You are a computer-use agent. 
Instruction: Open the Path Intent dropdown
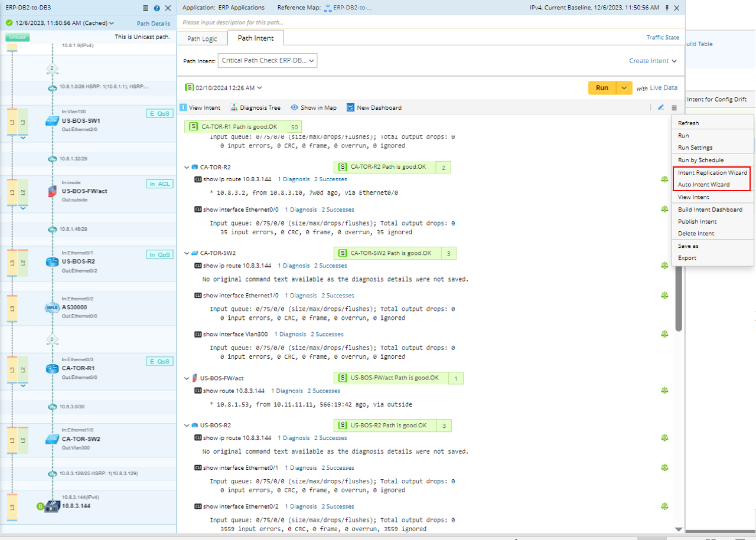coord(268,61)
